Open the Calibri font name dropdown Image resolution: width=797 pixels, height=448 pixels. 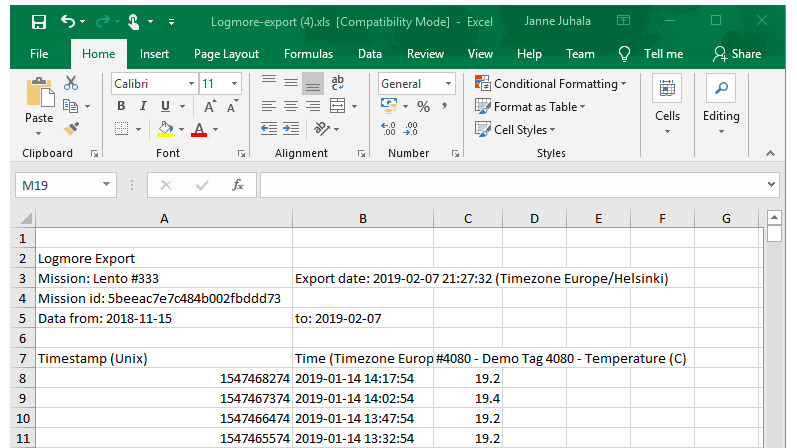191,84
